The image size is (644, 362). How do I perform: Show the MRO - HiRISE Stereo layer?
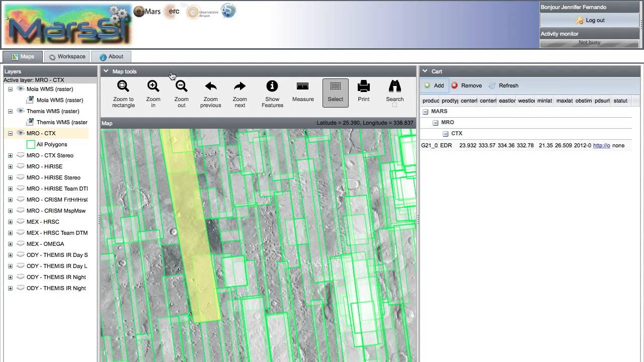point(21,177)
